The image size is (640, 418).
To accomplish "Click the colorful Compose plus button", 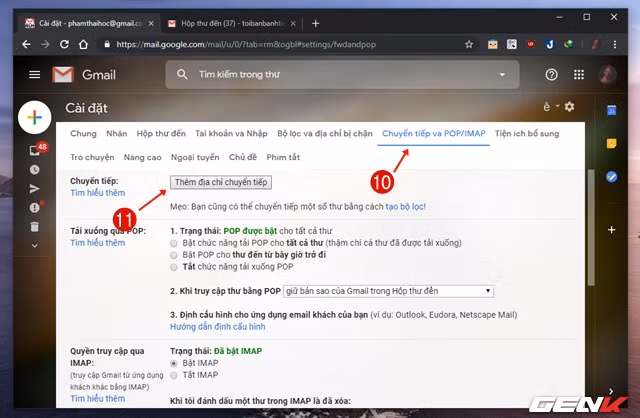I will click(x=35, y=118).
